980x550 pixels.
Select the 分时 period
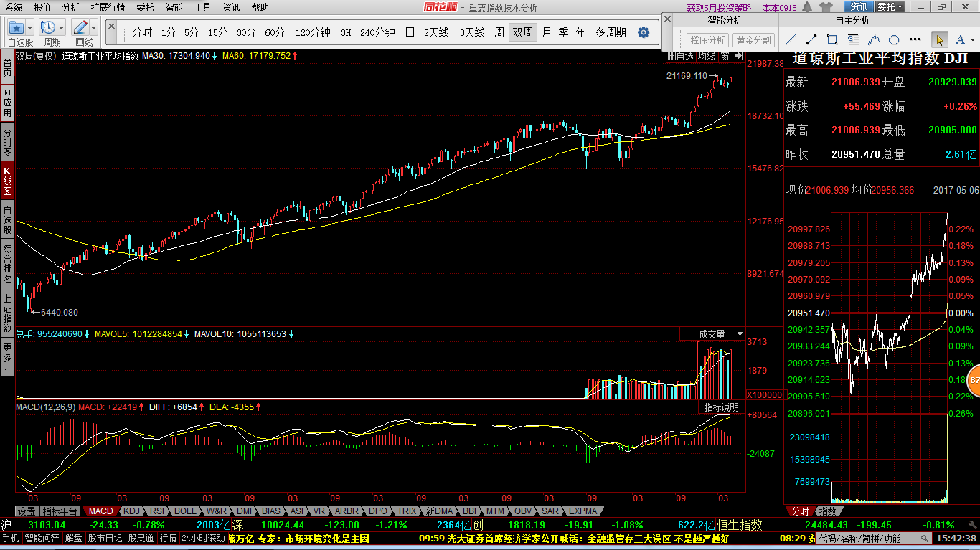tap(142, 32)
